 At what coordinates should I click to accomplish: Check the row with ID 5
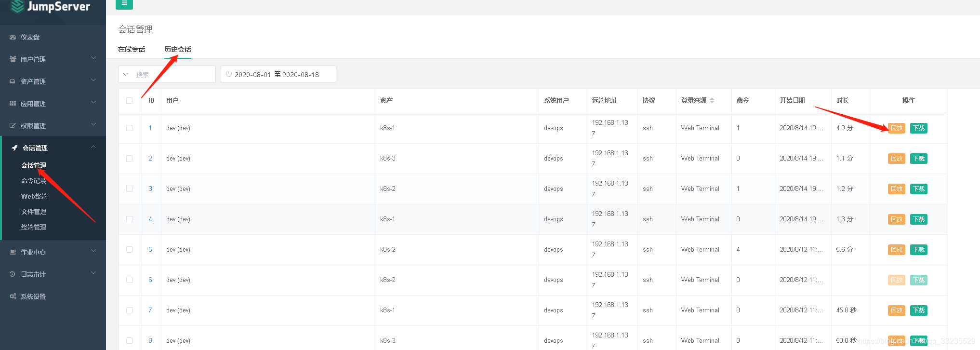point(129,250)
